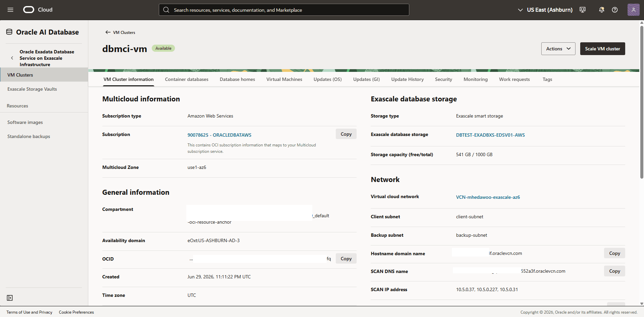Image resolution: width=644 pixels, height=317 pixels.
Task: Copy the OCID value
Action: tap(346, 259)
